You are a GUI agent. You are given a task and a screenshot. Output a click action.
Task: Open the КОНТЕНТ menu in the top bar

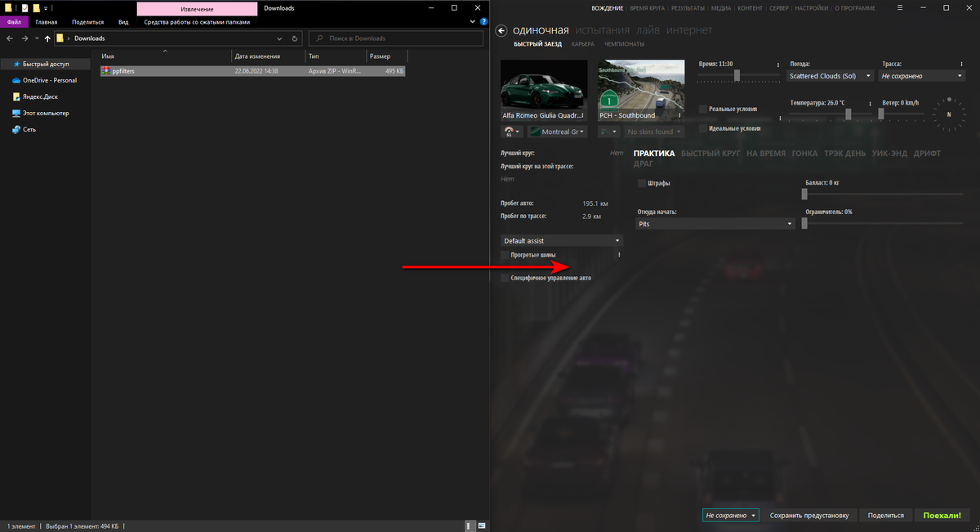pyautogui.click(x=751, y=7)
